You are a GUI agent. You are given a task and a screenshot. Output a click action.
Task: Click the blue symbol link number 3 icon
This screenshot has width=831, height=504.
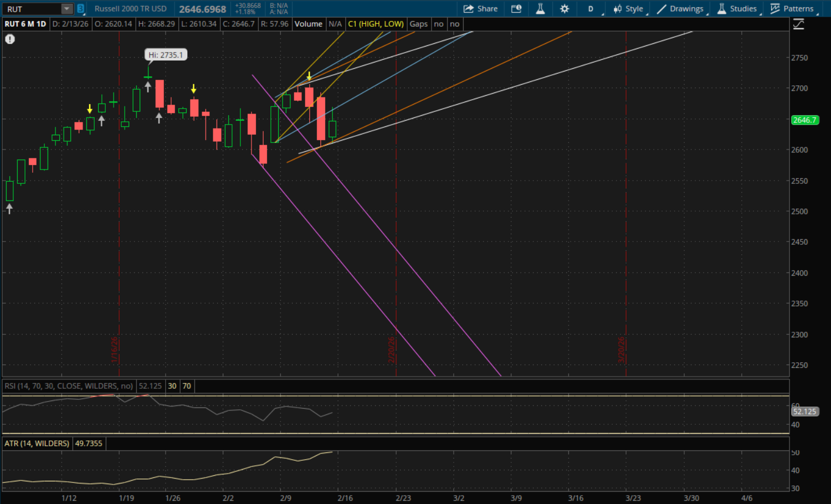pyautogui.click(x=80, y=9)
